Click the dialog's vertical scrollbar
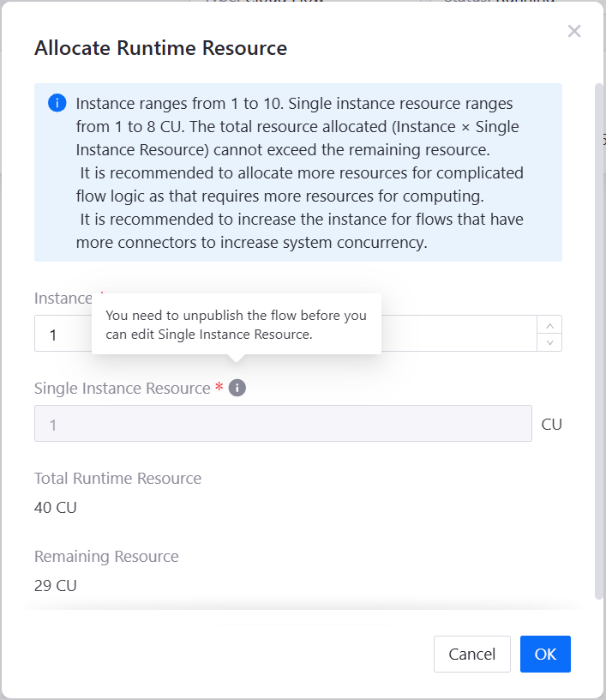This screenshot has width=606, height=700. pos(598,343)
